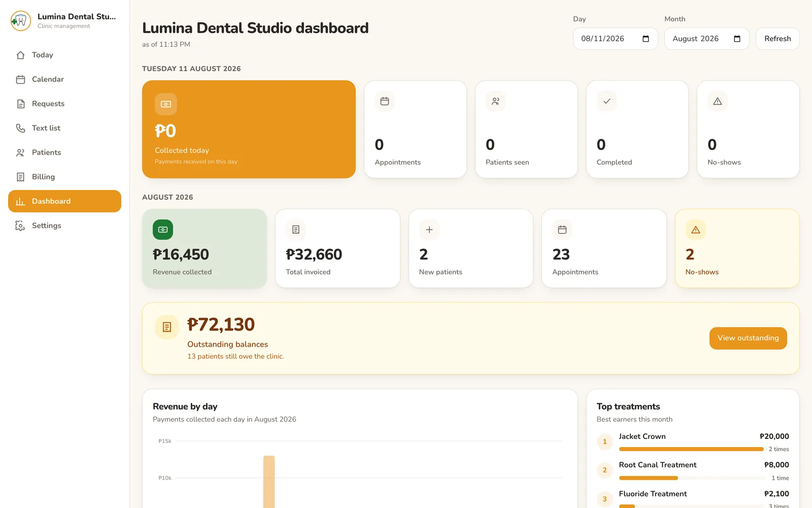Viewport: 812px width, 508px height.
Task: Open the Requests section
Action: (x=64, y=104)
